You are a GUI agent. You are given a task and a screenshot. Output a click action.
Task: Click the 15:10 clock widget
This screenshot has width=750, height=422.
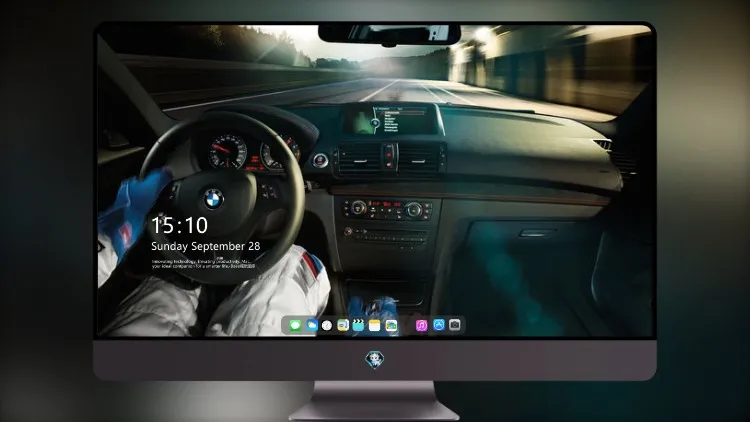180,225
